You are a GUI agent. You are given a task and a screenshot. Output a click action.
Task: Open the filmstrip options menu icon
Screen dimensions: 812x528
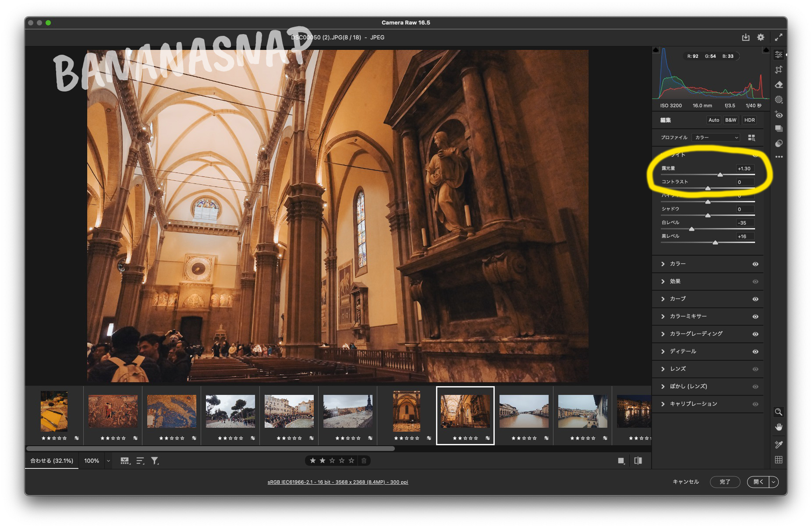(x=125, y=461)
